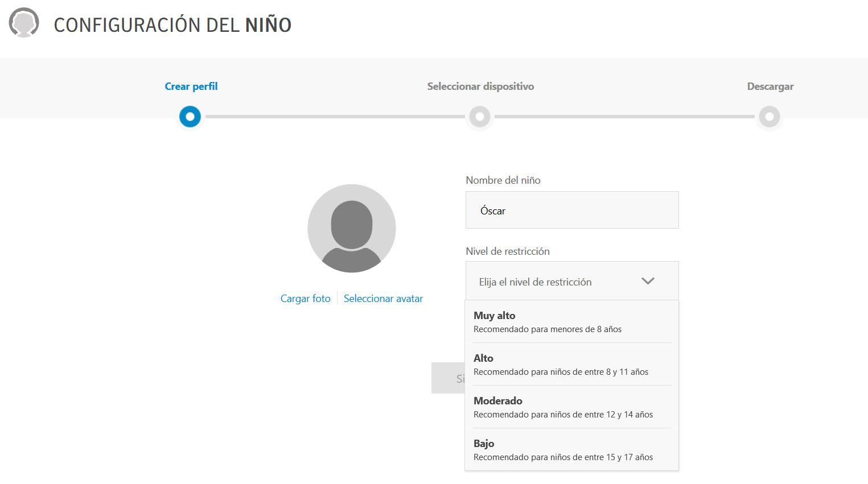This screenshot has width=868, height=484.
Task: Click the Seleccionar dispositivo step circle
Action: pos(480,117)
